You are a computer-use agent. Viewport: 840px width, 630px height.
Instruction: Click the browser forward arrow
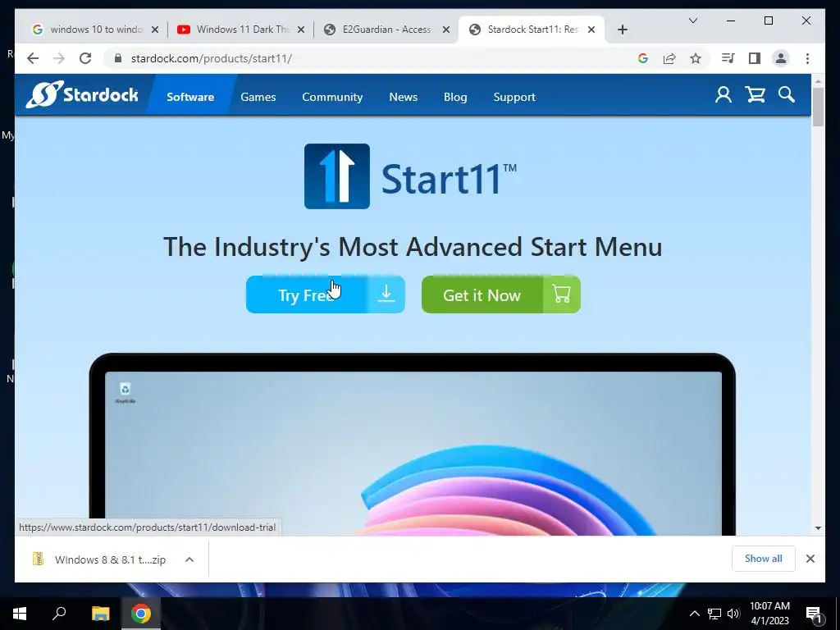[x=59, y=58]
